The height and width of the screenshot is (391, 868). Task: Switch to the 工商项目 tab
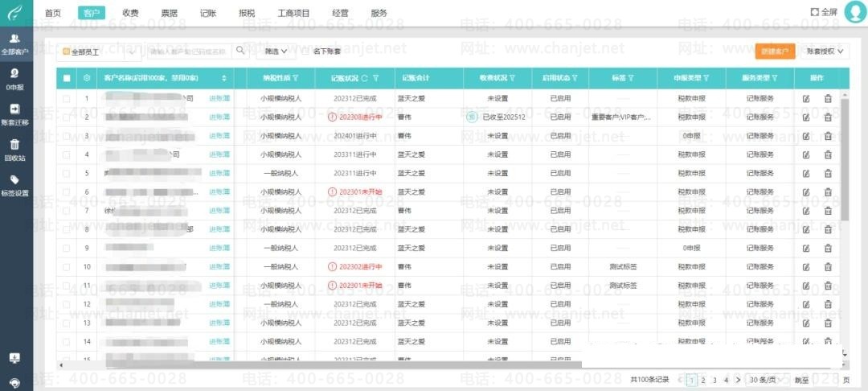[x=293, y=13]
